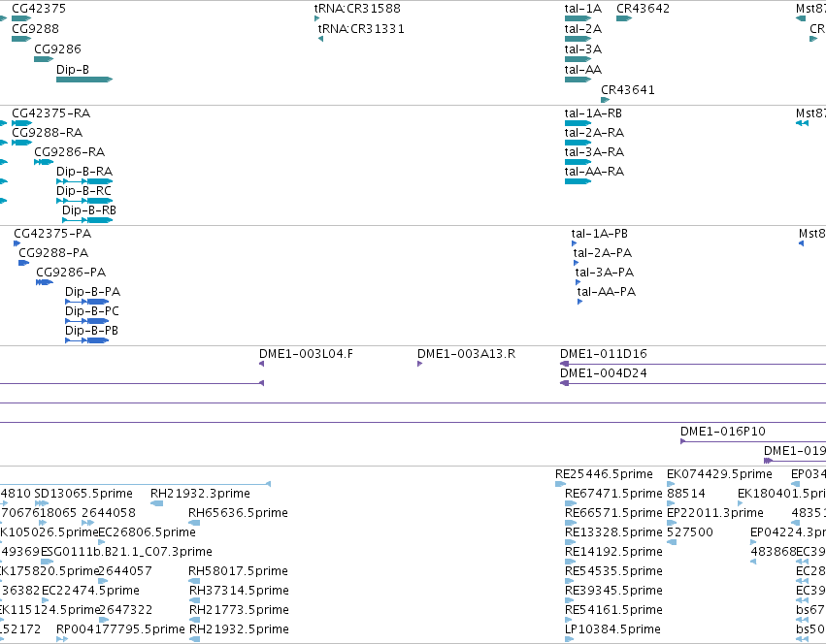The image size is (826, 644).
Task: Select the tal-AA gene label
Action: 582,70
